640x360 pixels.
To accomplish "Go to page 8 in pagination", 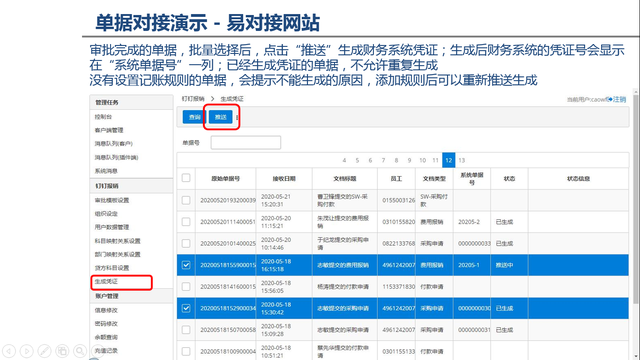I will click(x=396, y=160).
